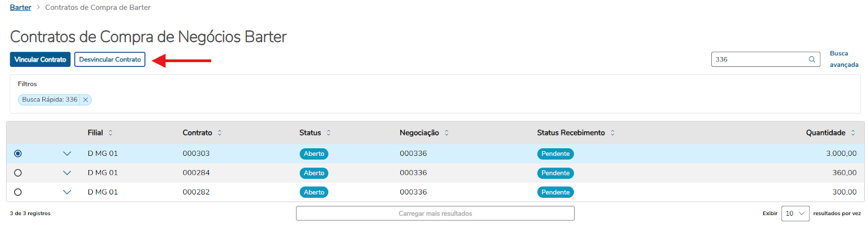Sort table by Contrato column
This screenshot has width=868, height=226.
(x=220, y=133)
